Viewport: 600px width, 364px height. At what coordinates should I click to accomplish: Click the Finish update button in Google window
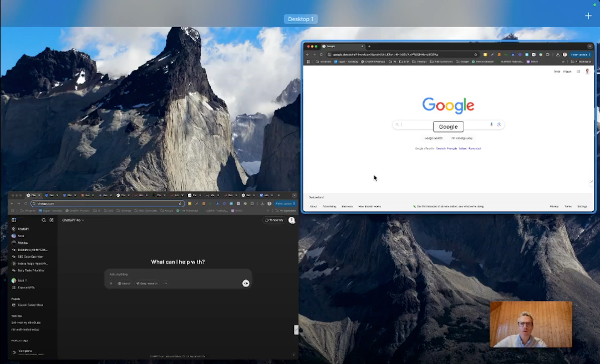tap(581, 55)
